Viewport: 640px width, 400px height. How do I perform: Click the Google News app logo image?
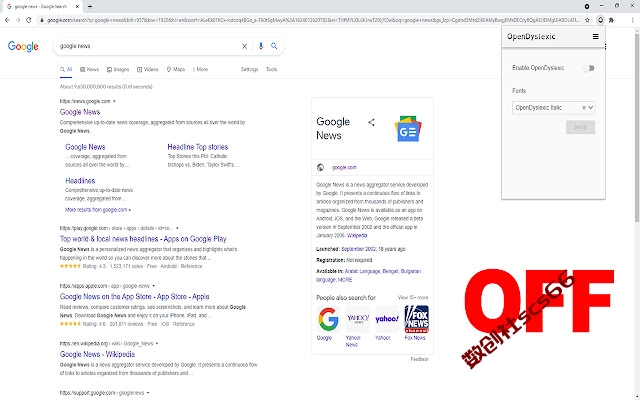(408, 129)
